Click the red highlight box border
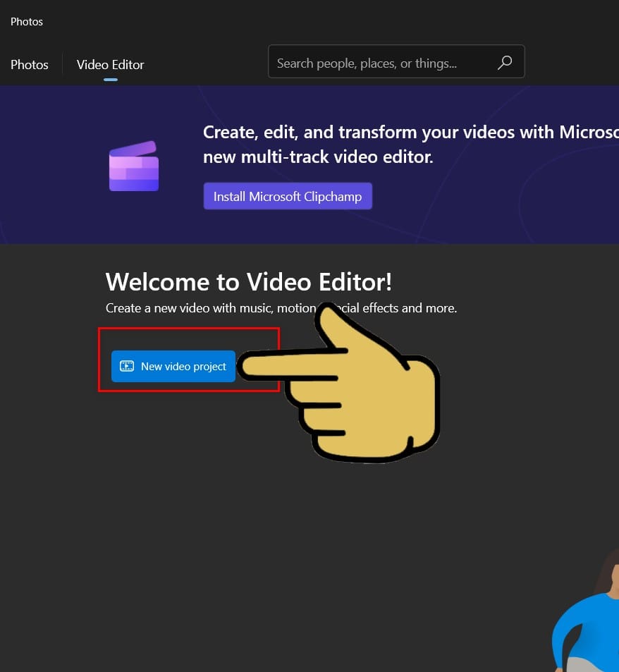 coord(99,360)
